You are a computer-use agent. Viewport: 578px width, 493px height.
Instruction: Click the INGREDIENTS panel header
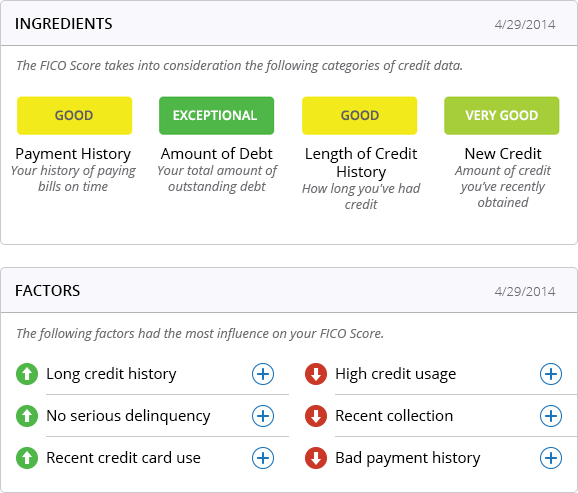(289, 24)
